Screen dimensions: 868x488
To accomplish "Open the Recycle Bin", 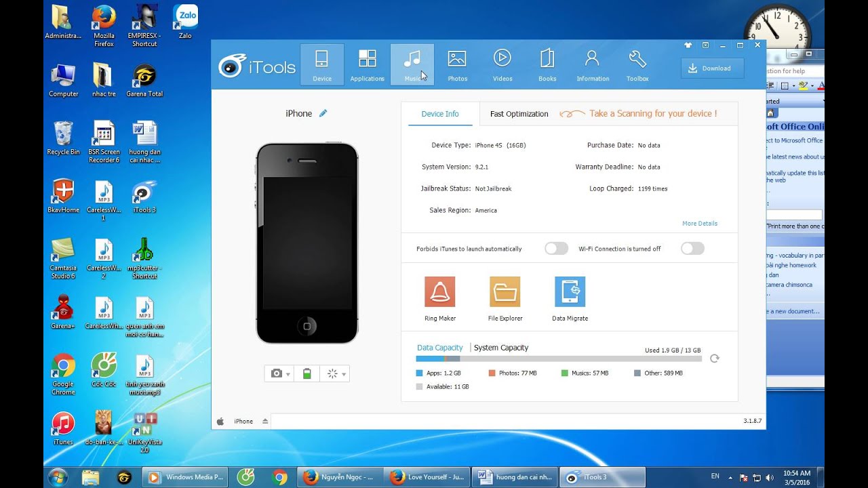I will point(63,138).
